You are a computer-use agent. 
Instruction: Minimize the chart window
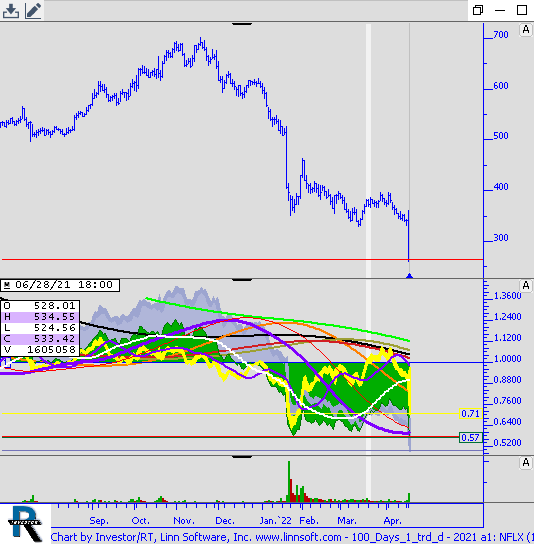click(x=500, y=10)
